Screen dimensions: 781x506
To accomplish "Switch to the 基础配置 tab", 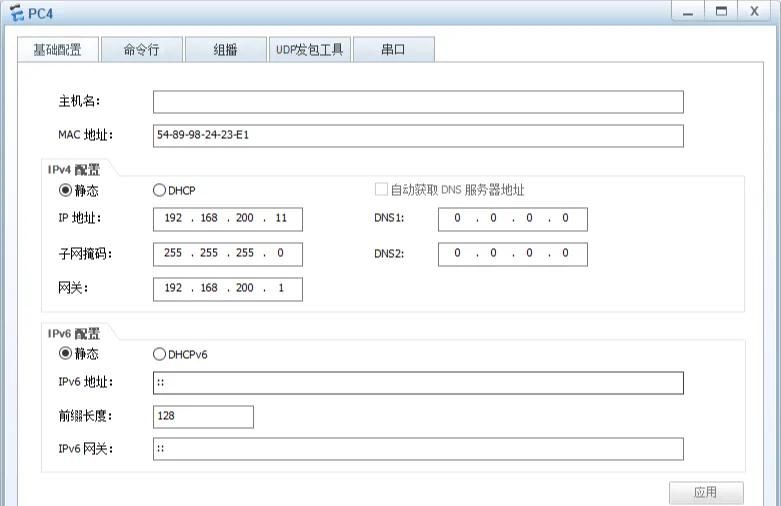I will click(x=57, y=50).
